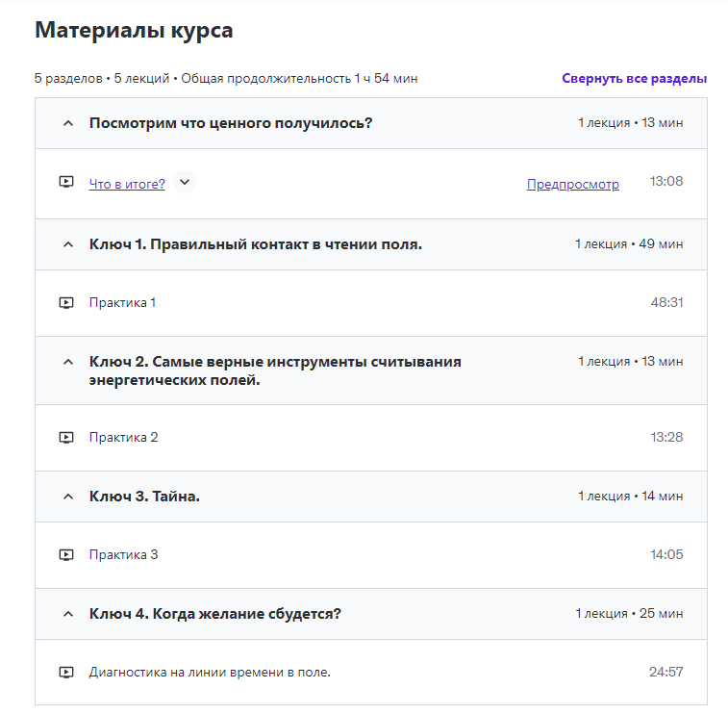This screenshot has height=714, width=728.
Task: Click the video icon next to Практика 2
Action: [x=66, y=438]
